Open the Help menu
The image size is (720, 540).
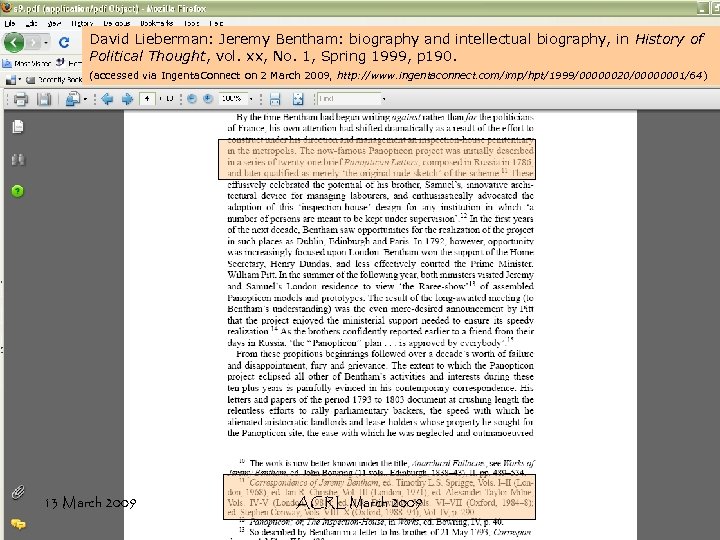pos(216,23)
